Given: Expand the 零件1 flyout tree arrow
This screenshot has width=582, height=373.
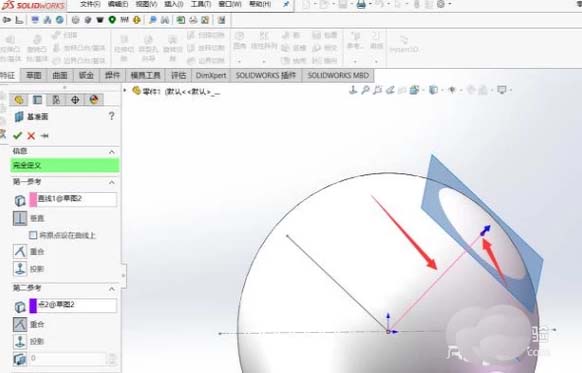Looking at the screenshot, I should 125,90.
